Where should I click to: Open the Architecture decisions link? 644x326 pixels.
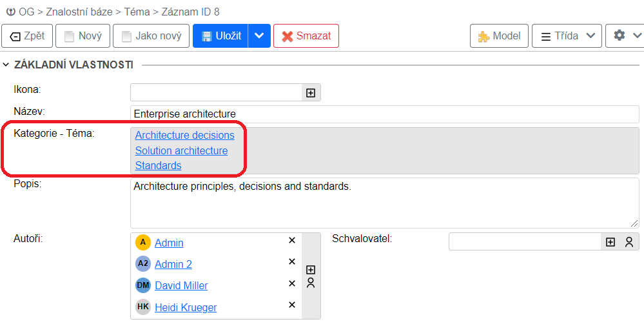(184, 136)
